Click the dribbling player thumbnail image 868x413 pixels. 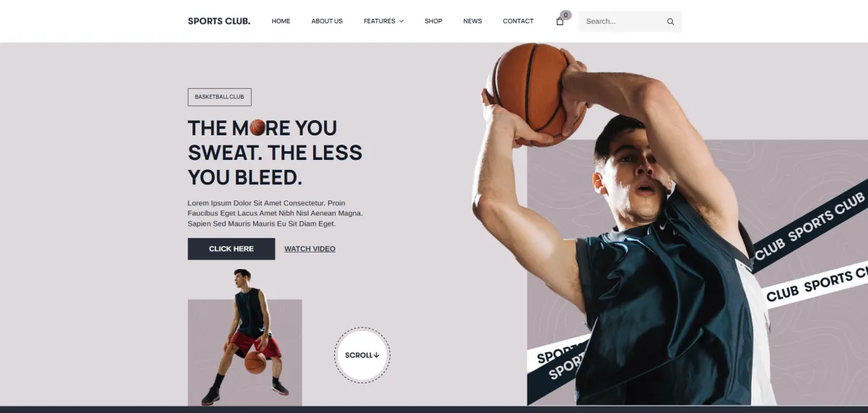coord(245,338)
